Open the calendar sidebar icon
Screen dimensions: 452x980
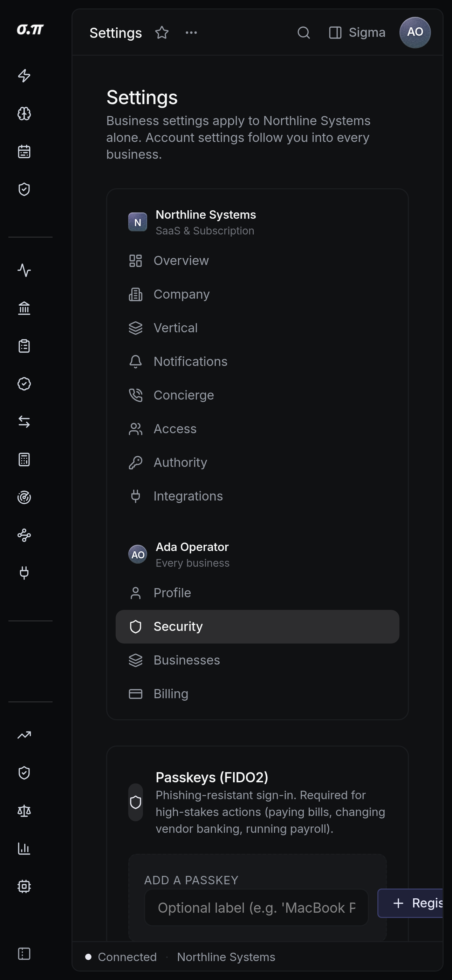pos(24,151)
